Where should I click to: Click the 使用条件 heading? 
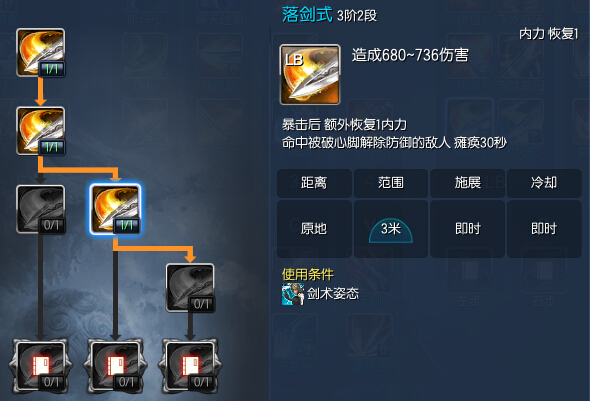tap(308, 274)
